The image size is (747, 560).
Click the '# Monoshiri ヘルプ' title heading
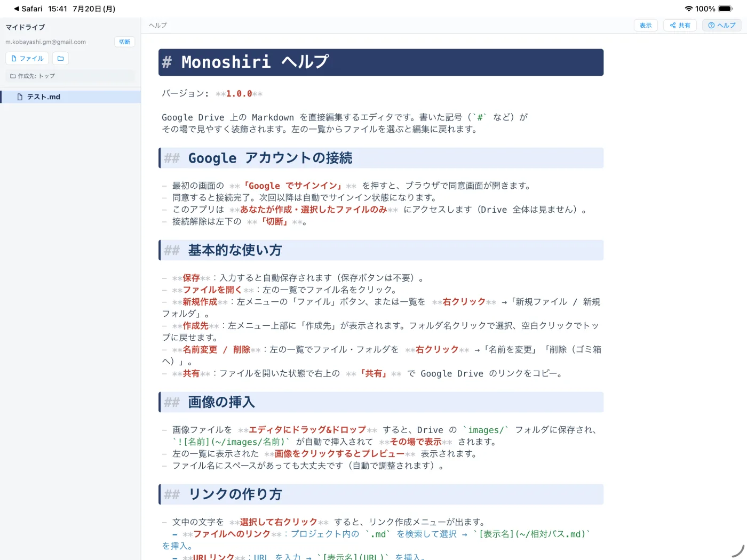click(381, 62)
